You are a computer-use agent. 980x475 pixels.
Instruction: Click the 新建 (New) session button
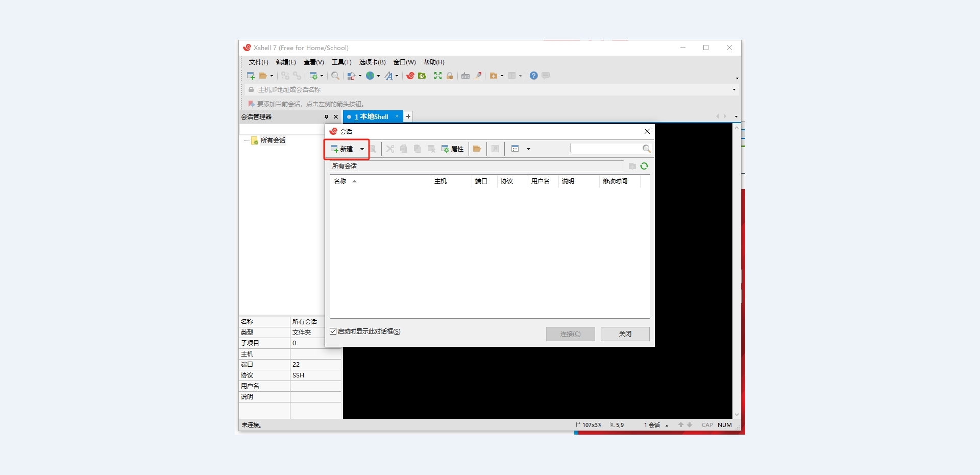pos(342,149)
